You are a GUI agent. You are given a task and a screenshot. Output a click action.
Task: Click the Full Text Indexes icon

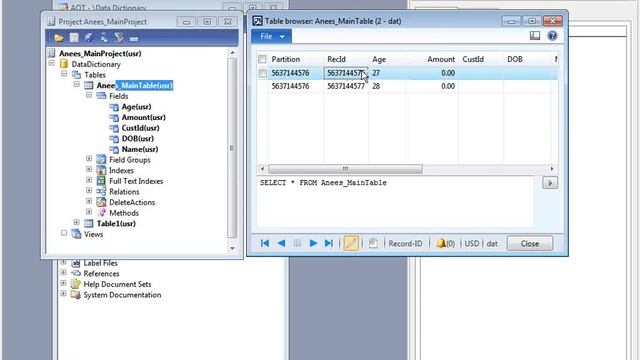pyautogui.click(x=101, y=181)
